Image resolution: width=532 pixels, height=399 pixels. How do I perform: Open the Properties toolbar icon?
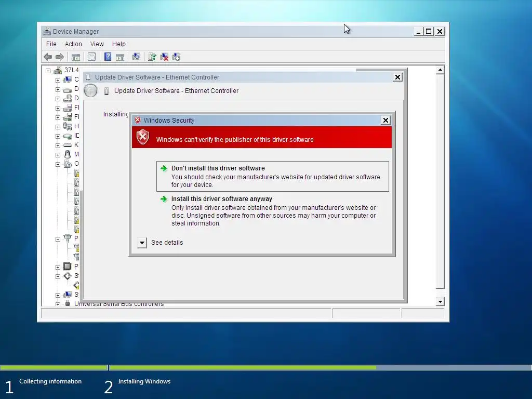(x=91, y=57)
